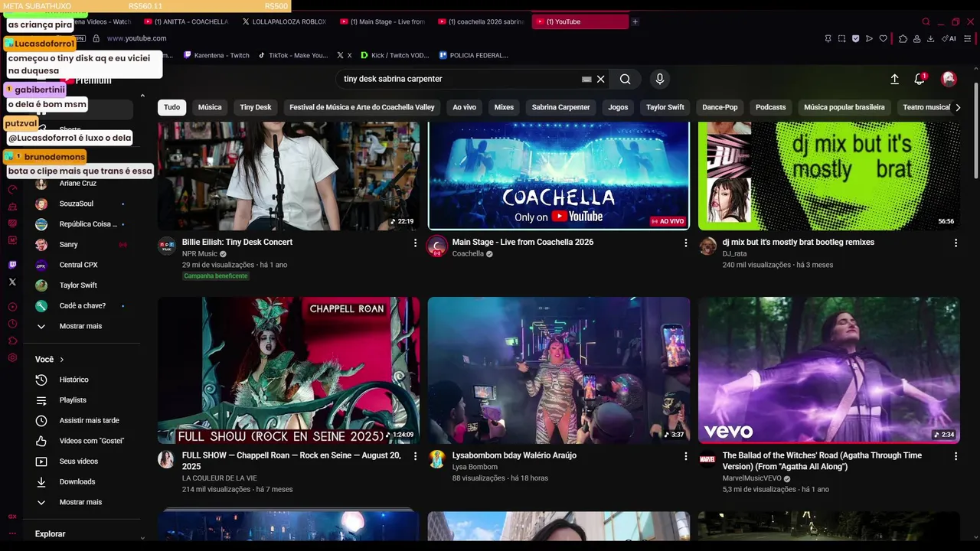Open Downloads in the YouTube sidebar
Viewport: 980px width, 551px height.
point(77,481)
